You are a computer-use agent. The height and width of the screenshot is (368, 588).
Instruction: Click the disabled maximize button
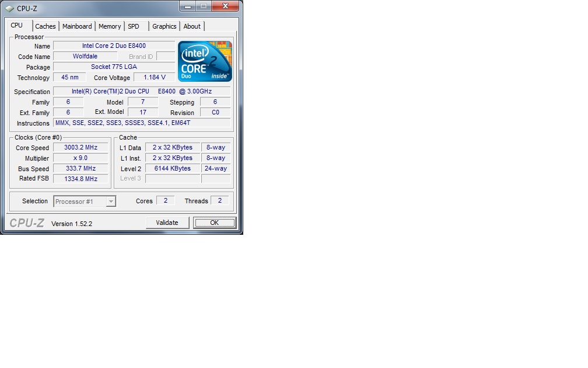tap(204, 6)
